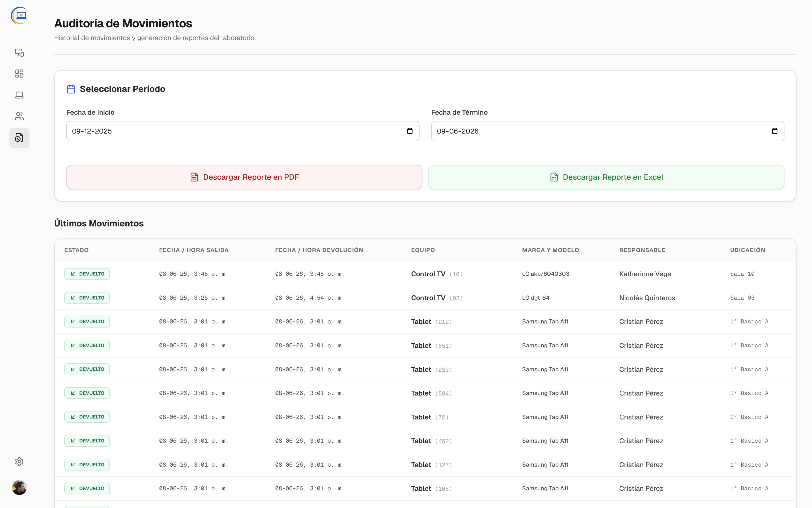Viewport: 812px width, 508px height.
Task: Open the laptop equipment sidebar icon
Action: click(x=19, y=95)
